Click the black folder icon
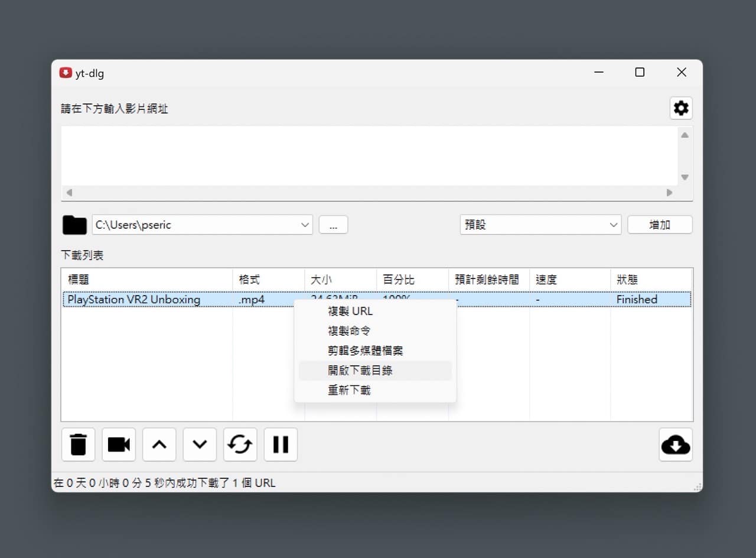The height and width of the screenshot is (558, 756). pos(74,225)
